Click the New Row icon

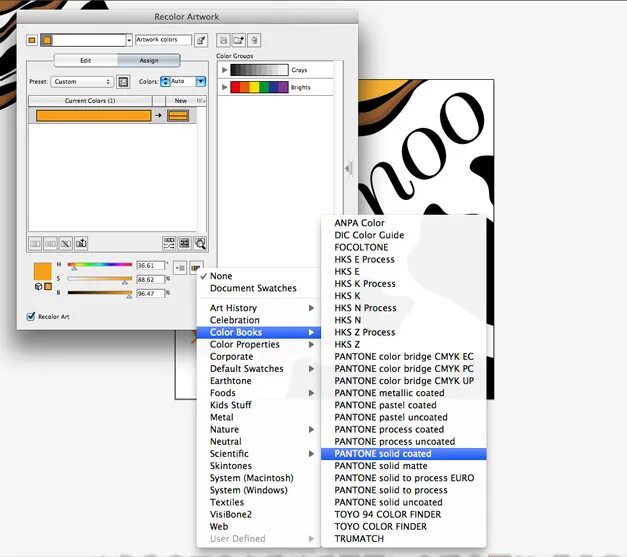(81, 243)
